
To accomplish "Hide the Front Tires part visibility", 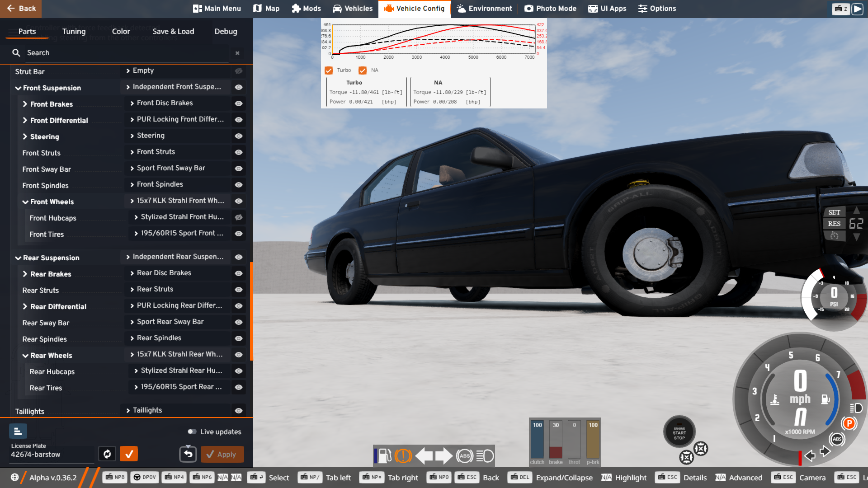I will 239,234.
